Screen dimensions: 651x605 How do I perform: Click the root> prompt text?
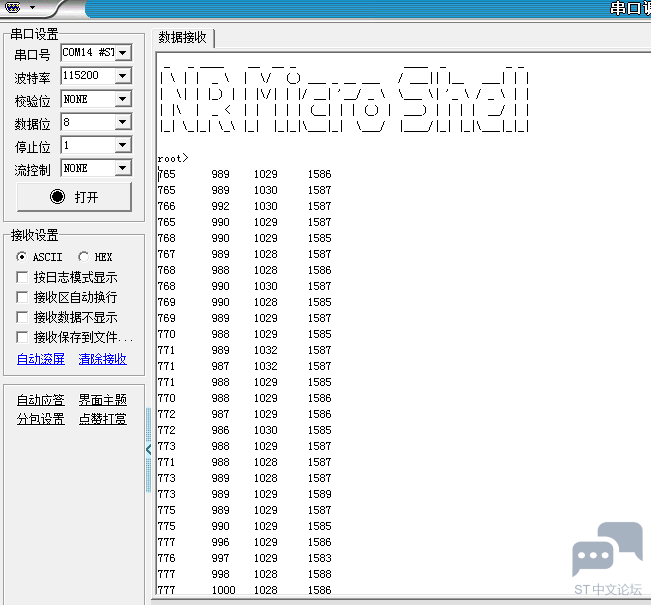(x=173, y=158)
